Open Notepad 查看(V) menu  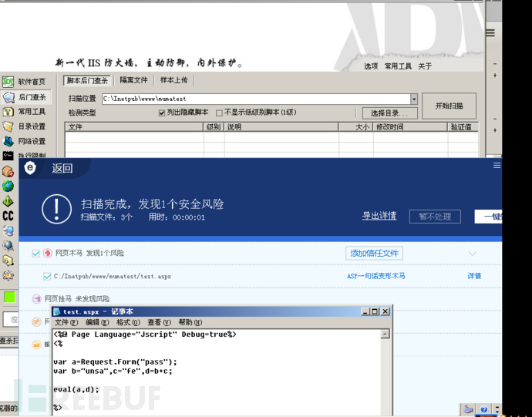tap(159, 322)
